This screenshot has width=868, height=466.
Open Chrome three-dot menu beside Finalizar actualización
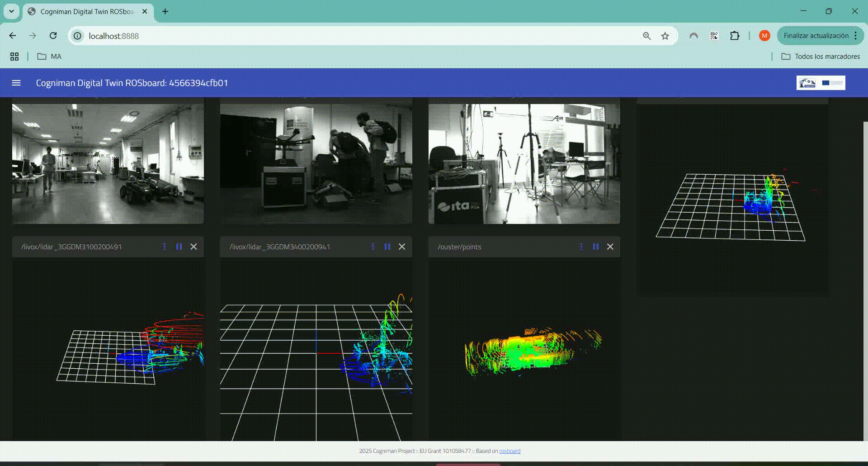pyautogui.click(x=856, y=36)
